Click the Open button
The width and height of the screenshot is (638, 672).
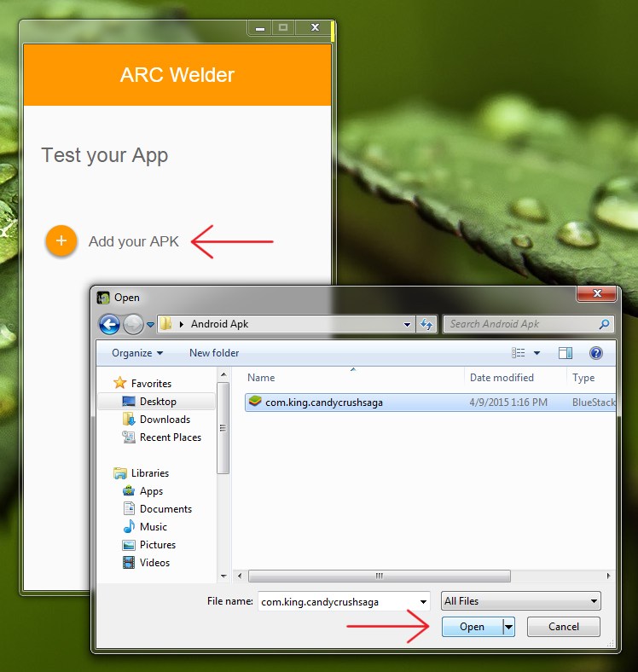tap(472, 627)
